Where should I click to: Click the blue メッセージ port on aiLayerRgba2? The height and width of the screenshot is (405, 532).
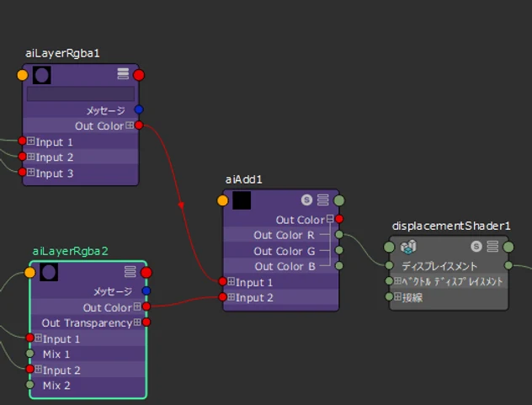click(x=146, y=291)
